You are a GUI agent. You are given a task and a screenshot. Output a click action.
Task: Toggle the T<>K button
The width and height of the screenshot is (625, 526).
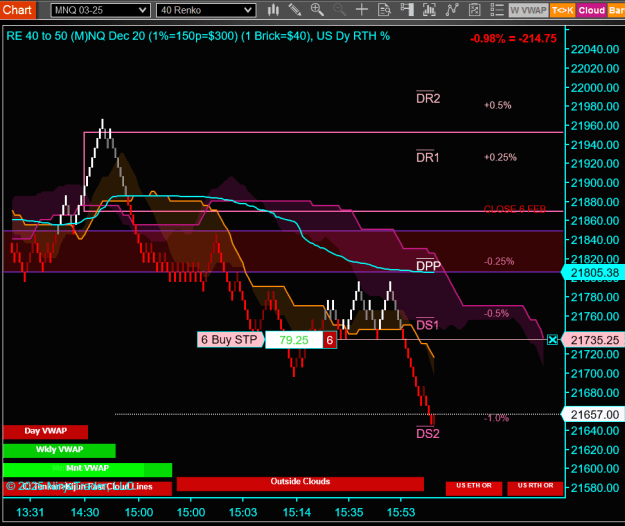(562, 10)
